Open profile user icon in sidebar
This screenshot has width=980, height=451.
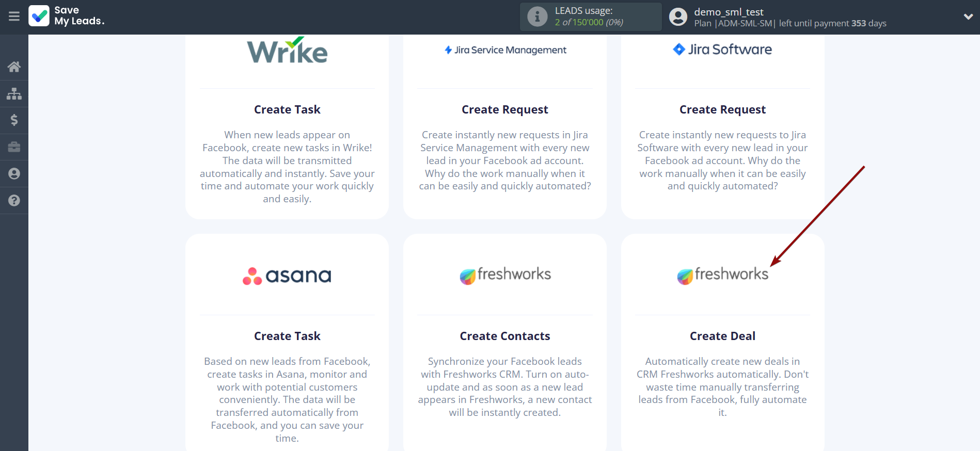point(14,174)
